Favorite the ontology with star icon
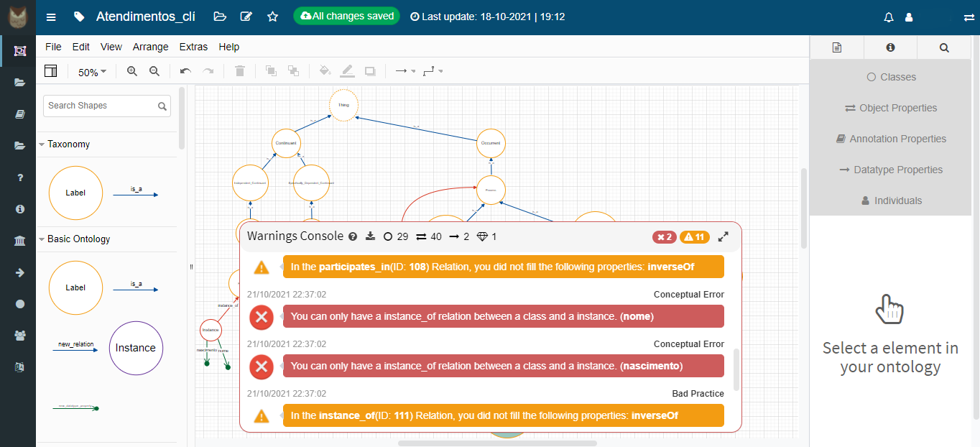980x447 pixels. (272, 17)
